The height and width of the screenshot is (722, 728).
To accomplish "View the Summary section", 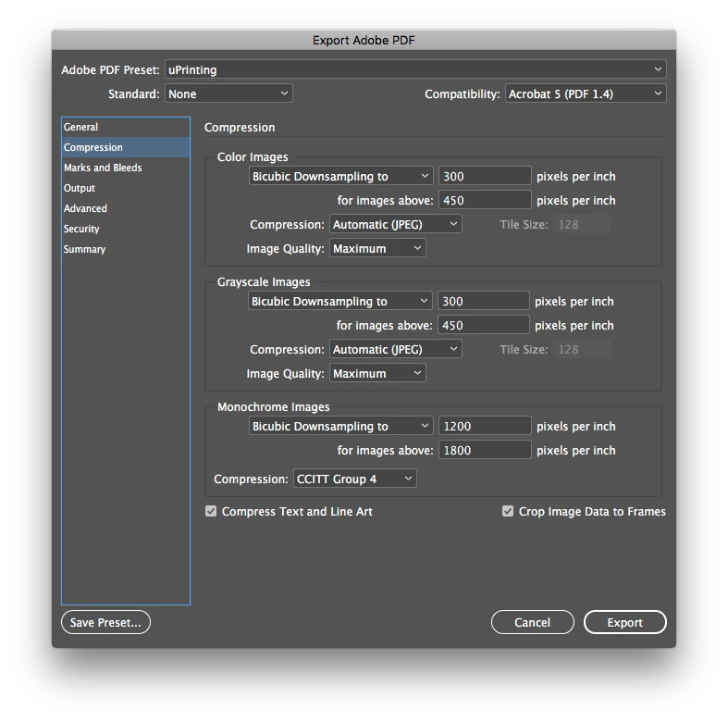I will (x=126, y=250).
